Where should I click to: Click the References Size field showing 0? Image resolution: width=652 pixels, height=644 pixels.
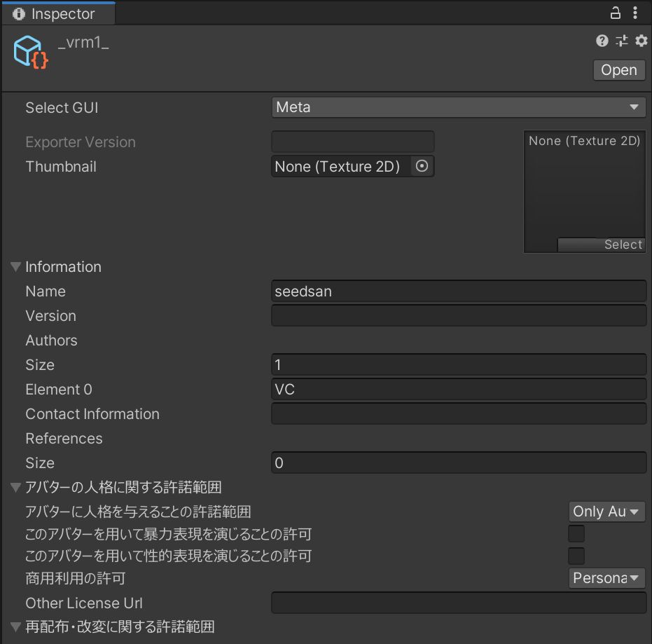click(459, 463)
